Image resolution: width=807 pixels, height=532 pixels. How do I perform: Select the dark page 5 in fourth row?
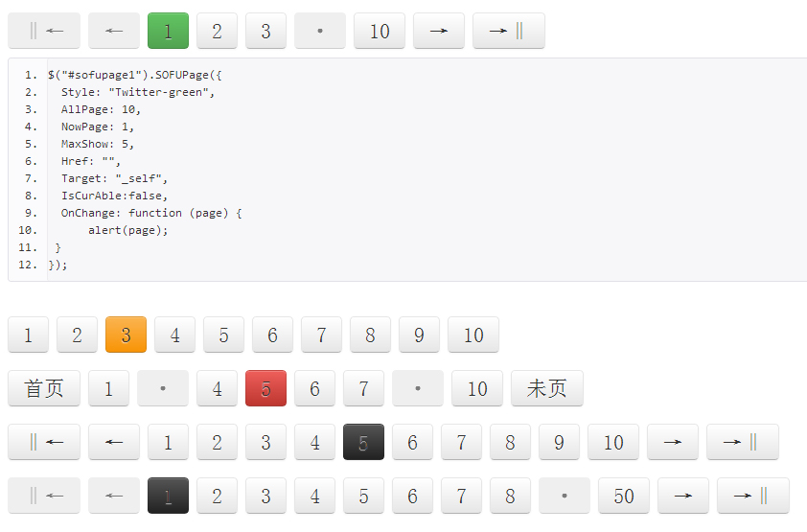coord(363,442)
